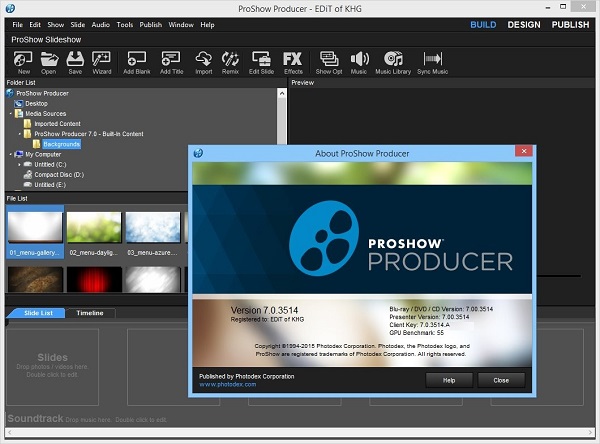This screenshot has height=444, width=600.
Task: Click the New show toolbar icon
Action: pyautogui.click(x=23, y=61)
